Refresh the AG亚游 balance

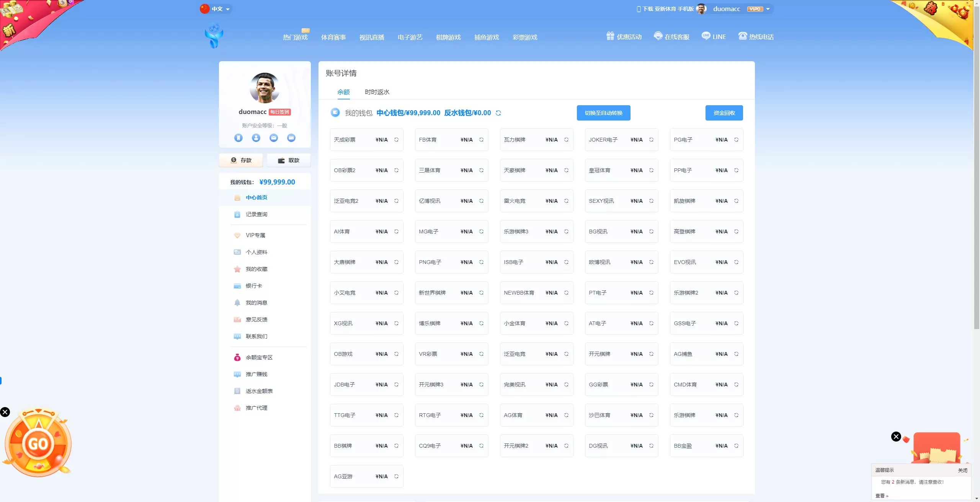[x=396, y=476]
